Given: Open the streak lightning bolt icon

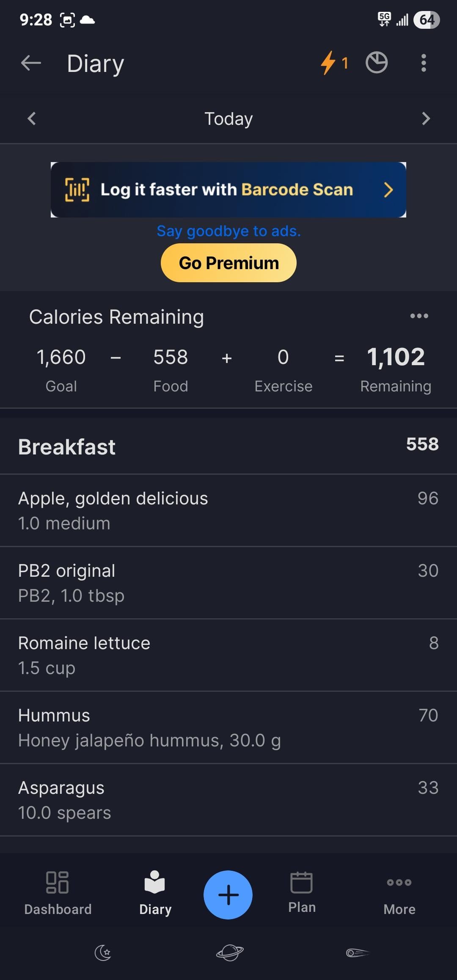Looking at the screenshot, I should click(328, 63).
